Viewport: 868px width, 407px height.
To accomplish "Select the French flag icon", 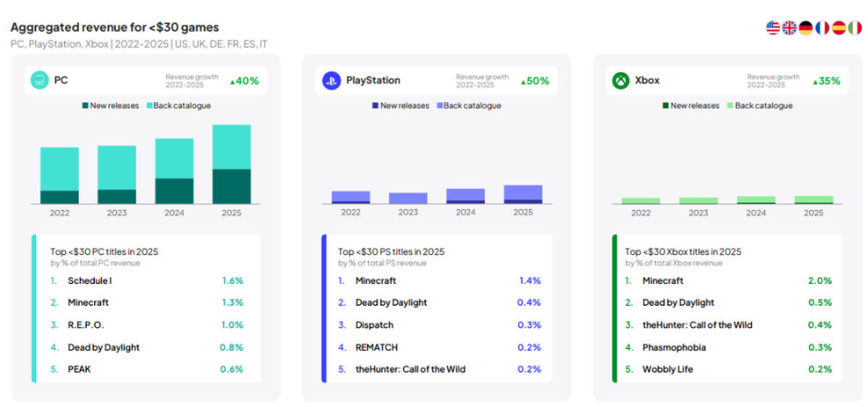I will pos(822,28).
